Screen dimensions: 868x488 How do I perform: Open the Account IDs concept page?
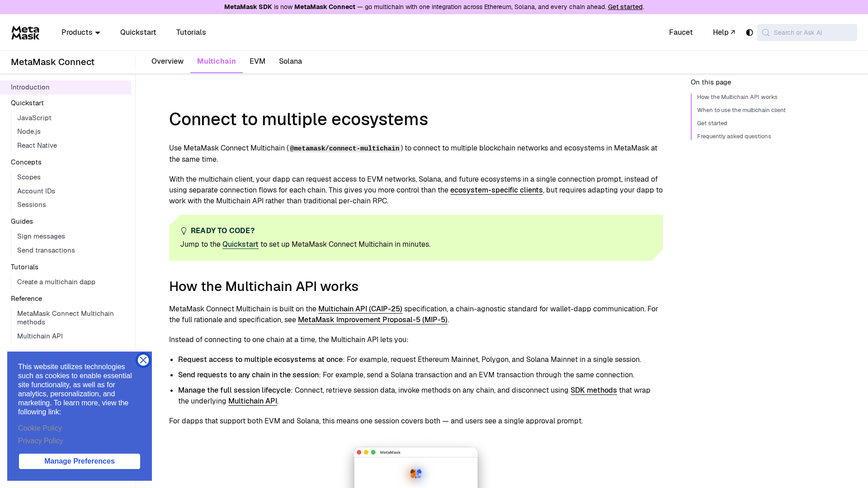pyautogui.click(x=36, y=191)
